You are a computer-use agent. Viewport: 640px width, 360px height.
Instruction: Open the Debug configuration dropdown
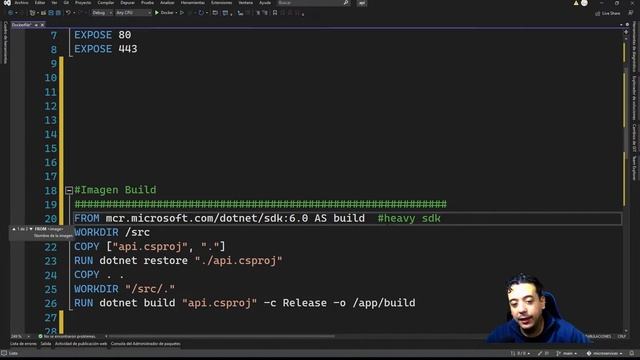102,13
